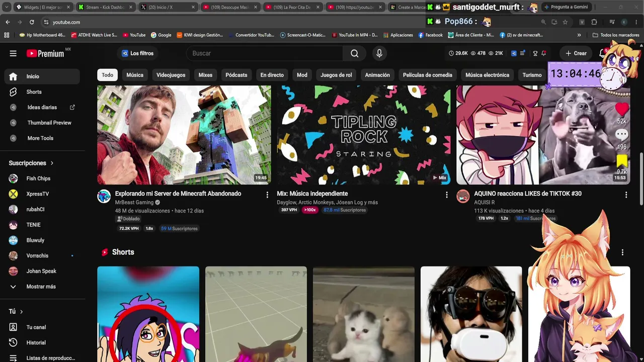Open AQUISI R channel avatar

(x=463, y=197)
